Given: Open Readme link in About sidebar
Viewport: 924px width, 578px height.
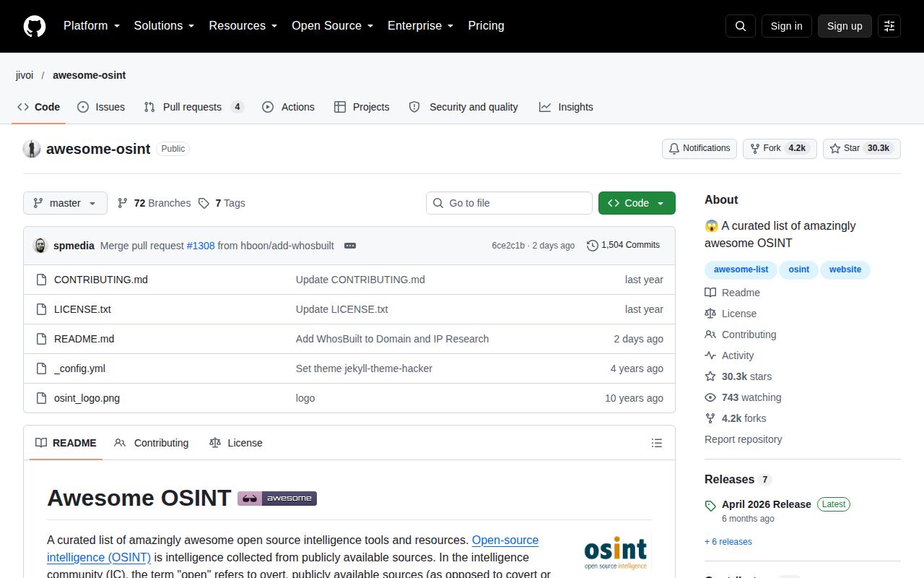Looking at the screenshot, I should click(x=733, y=293).
